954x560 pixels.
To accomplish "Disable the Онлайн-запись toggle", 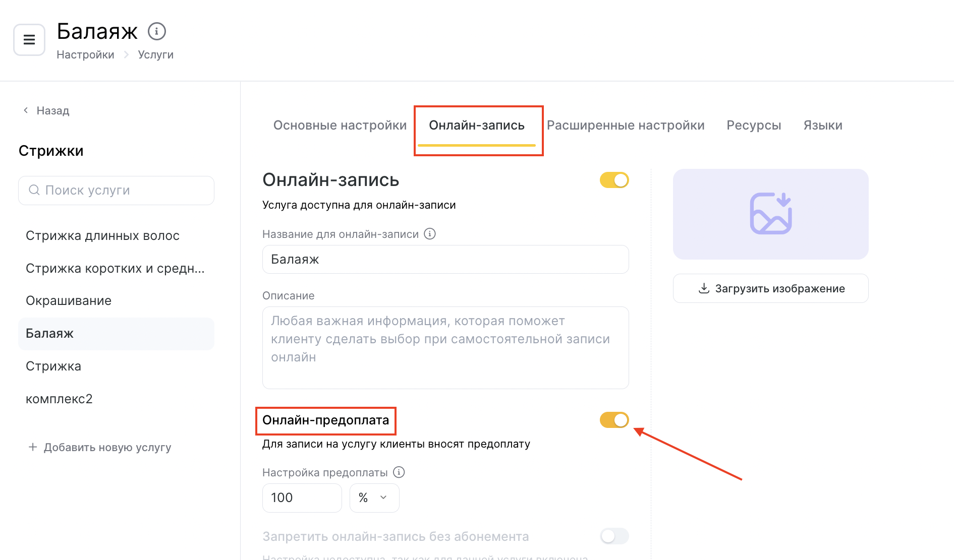I will coord(614,180).
